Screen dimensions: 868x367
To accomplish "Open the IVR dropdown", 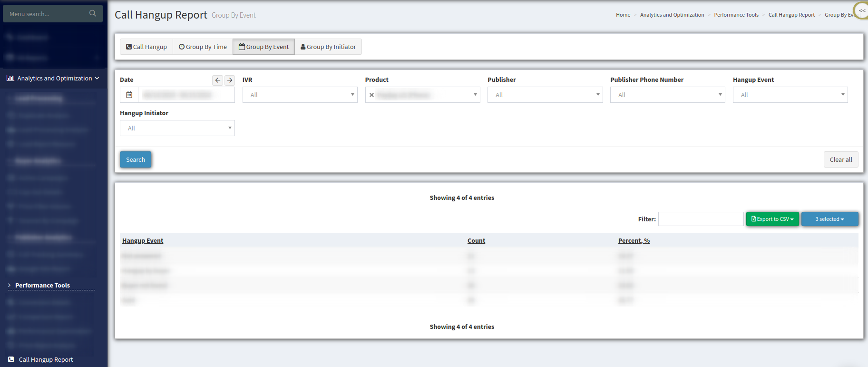I will click(300, 95).
